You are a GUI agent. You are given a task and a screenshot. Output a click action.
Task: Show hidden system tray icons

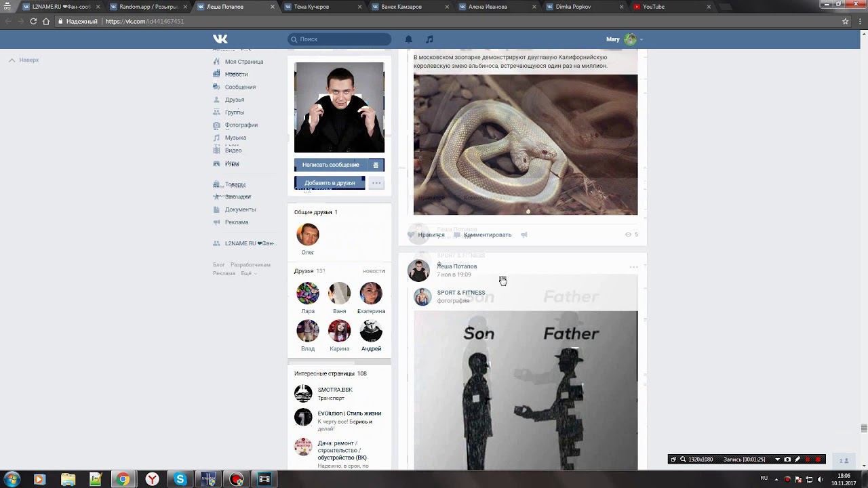point(777,479)
